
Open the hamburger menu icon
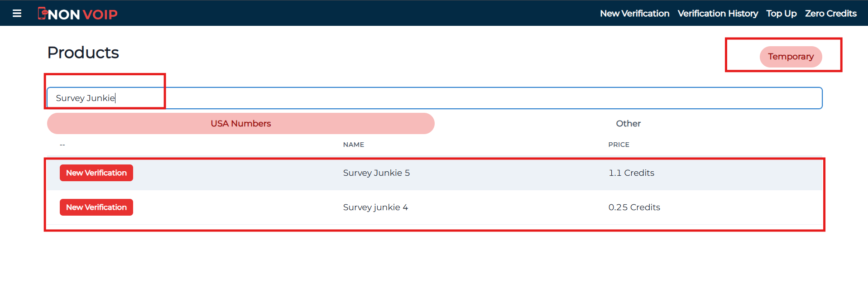(17, 13)
